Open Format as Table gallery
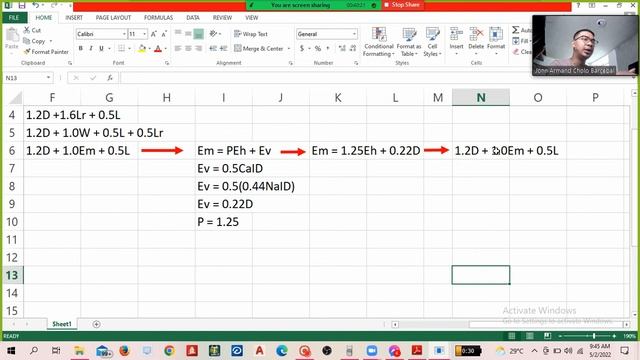 coord(409,42)
